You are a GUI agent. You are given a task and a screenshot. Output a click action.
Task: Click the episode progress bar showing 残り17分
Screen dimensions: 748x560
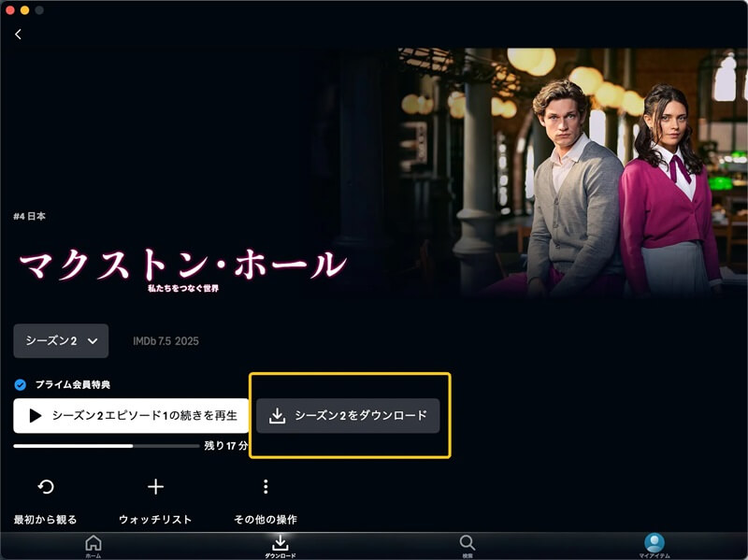pos(103,447)
